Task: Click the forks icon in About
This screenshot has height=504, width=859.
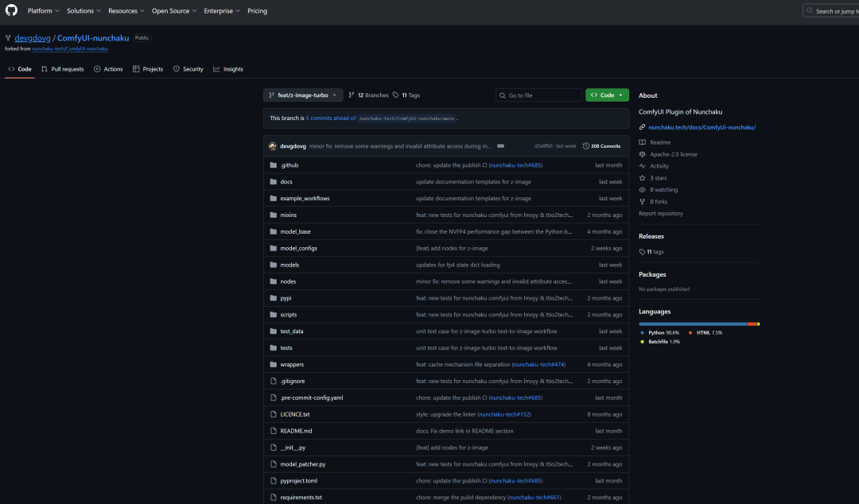Action: coord(642,202)
